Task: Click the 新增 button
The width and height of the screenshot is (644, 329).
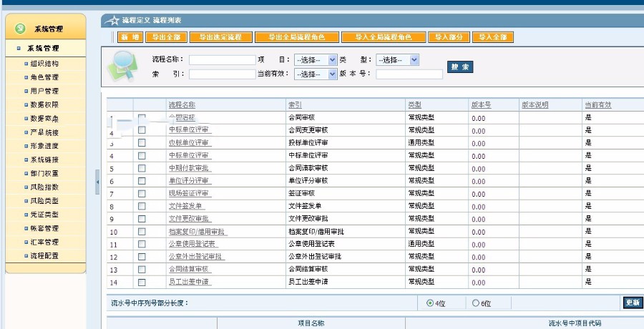Action: click(x=130, y=37)
